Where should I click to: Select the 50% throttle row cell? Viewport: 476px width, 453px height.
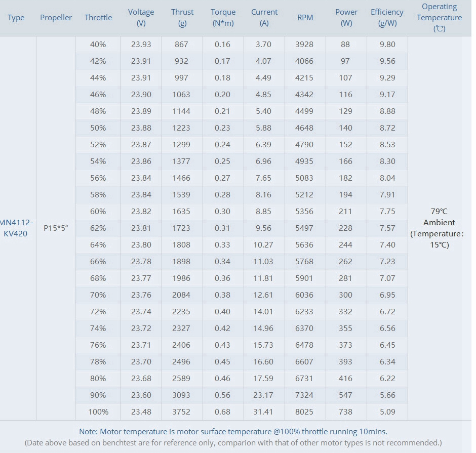tap(98, 128)
